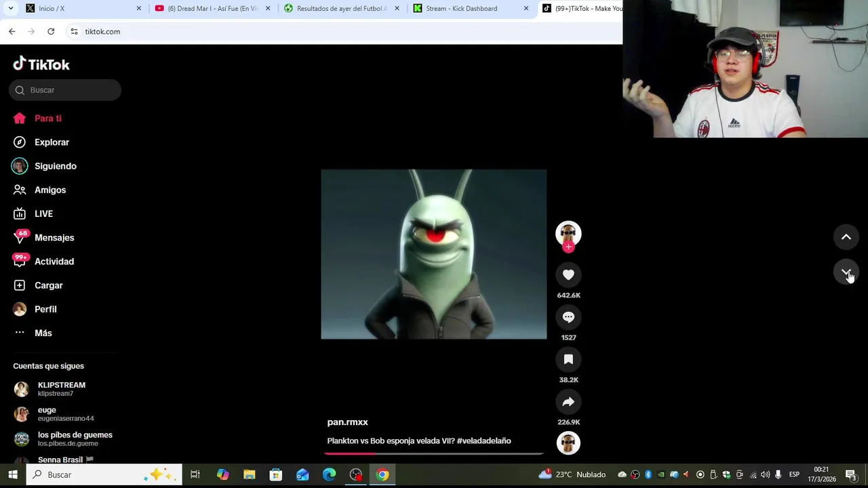Open Microsoft Edge from taskbar
868x488 pixels.
(329, 474)
